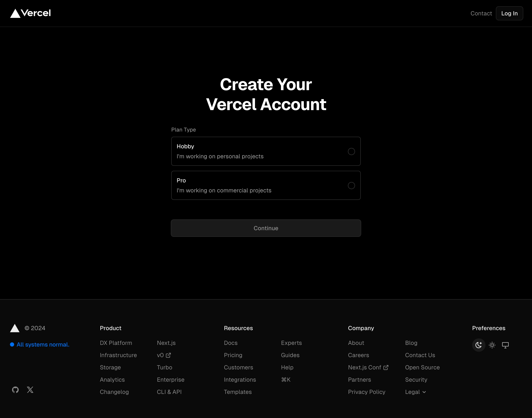This screenshot has width=532, height=418.
Task: Open the Security footer link
Action: pos(416,380)
